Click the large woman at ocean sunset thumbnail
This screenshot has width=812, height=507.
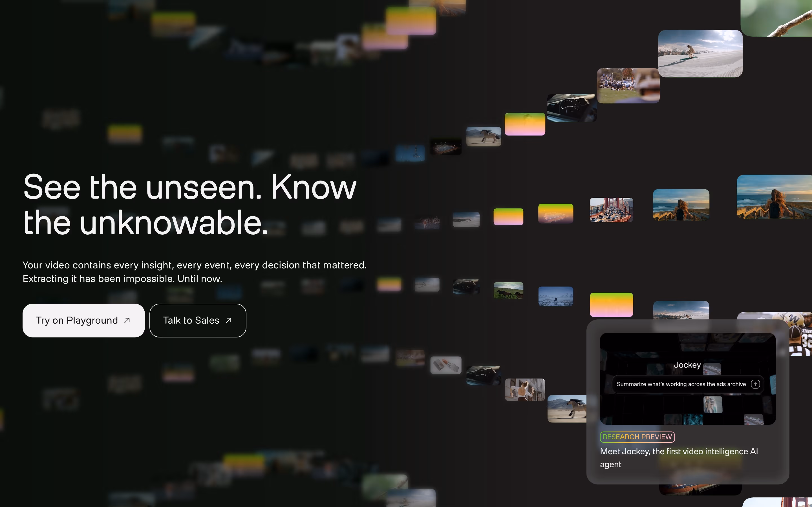pos(774,197)
